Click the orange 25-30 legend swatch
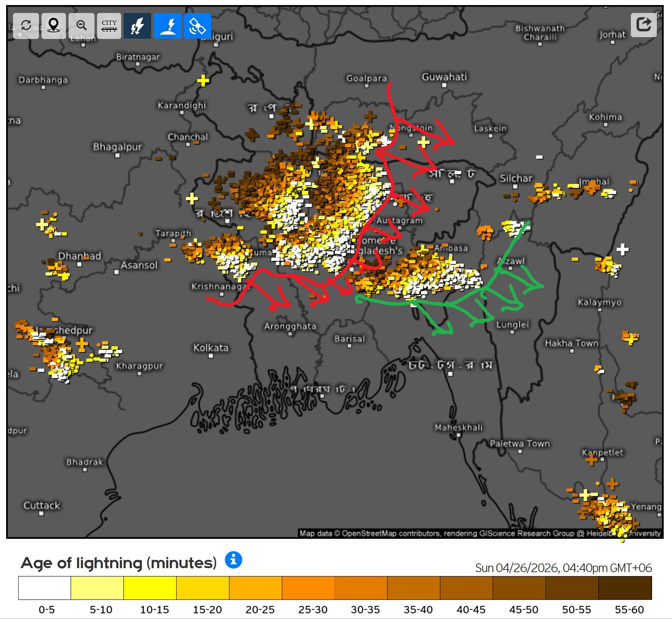 [x=308, y=588]
